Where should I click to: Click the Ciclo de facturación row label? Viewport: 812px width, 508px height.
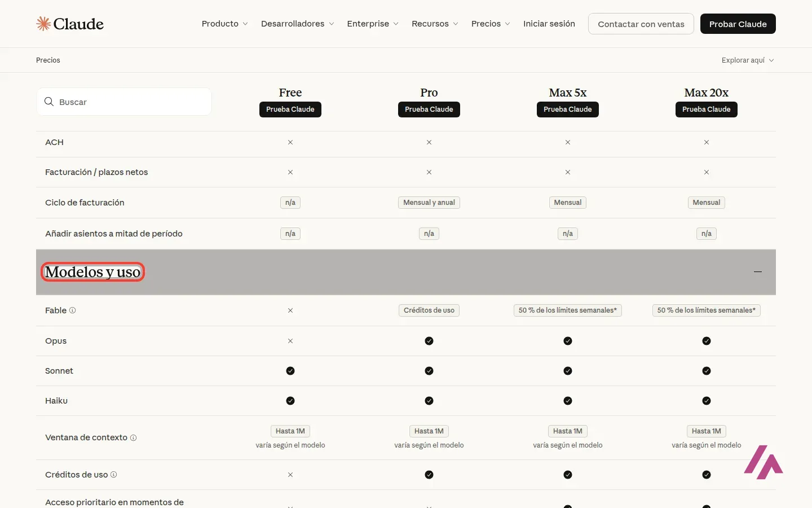click(x=85, y=203)
